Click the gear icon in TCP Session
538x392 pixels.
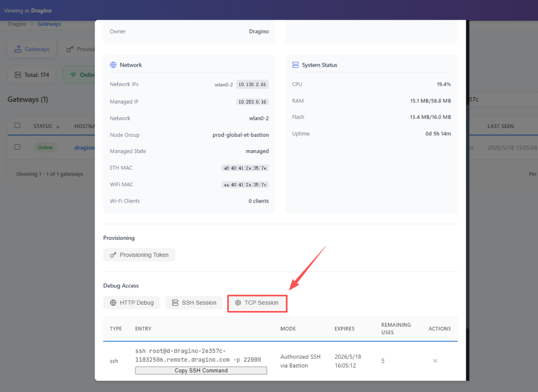(x=238, y=303)
